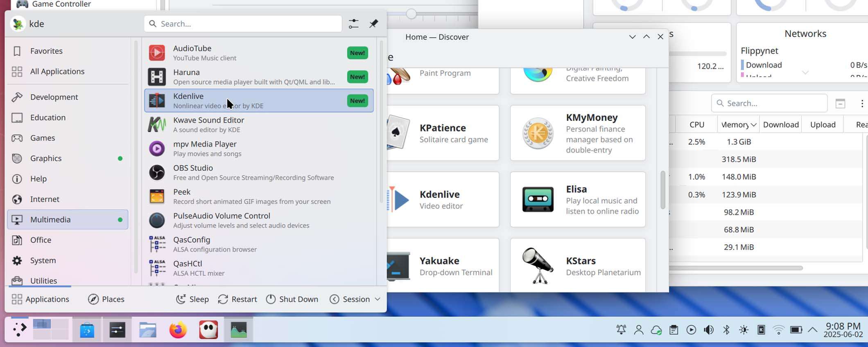
Task: Launch the AudioTube app icon
Action: (x=157, y=53)
